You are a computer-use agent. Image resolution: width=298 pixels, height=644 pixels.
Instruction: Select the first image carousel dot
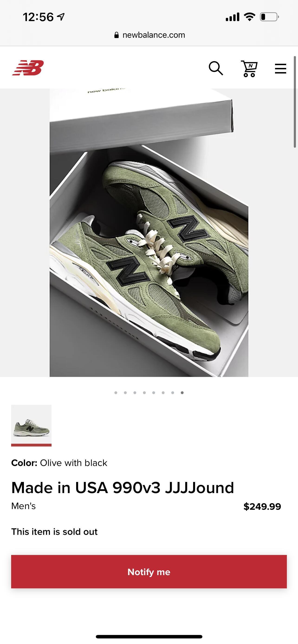click(x=116, y=392)
